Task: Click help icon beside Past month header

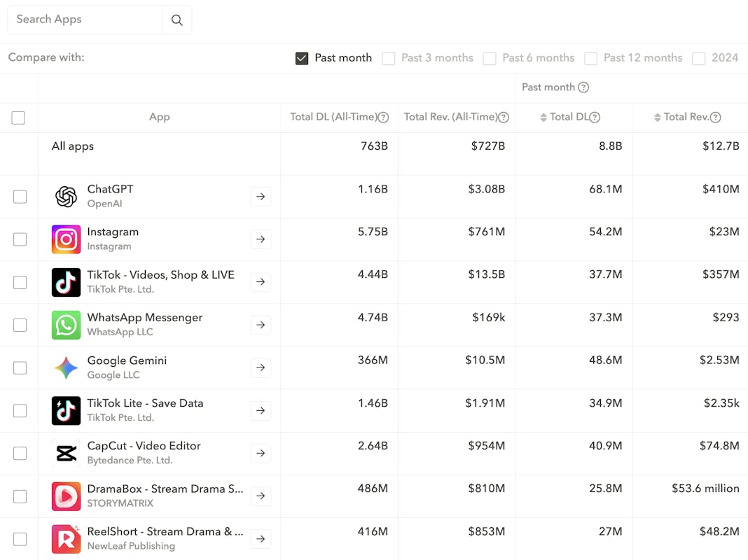Action: tap(583, 87)
